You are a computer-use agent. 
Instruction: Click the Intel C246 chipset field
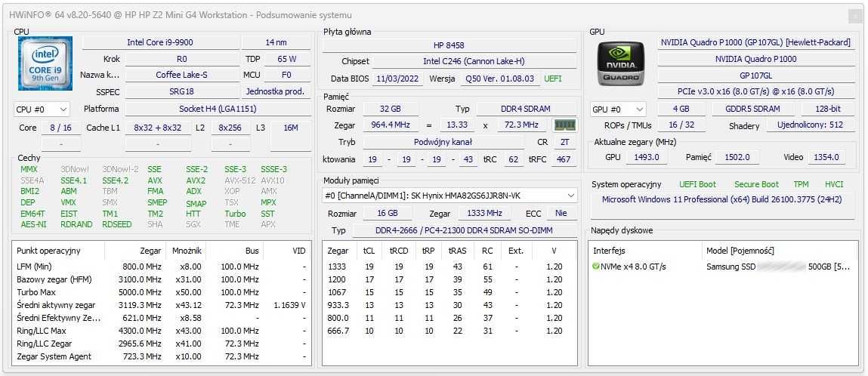click(474, 61)
